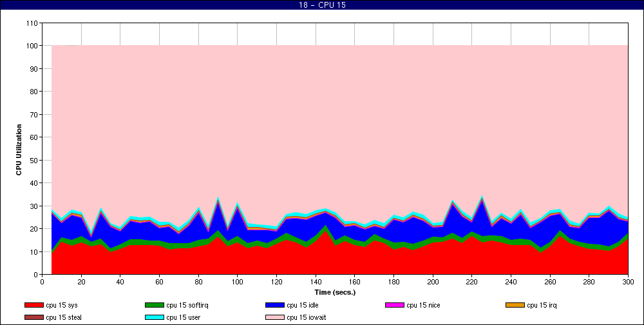Click the red cpu 15 sys legend swatch
The height and width of the screenshot is (325, 644).
point(34,305)
